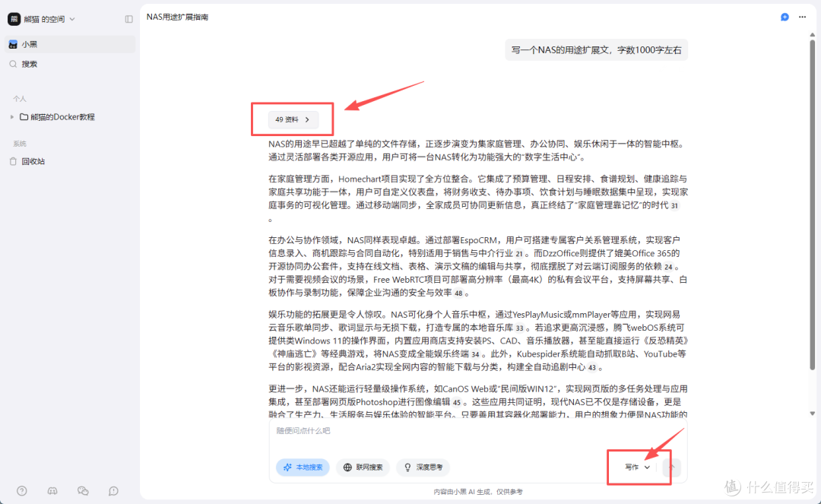The image size is (821, 504).
Task: Click the search magnifier icon
Action: tap(13, 64)
